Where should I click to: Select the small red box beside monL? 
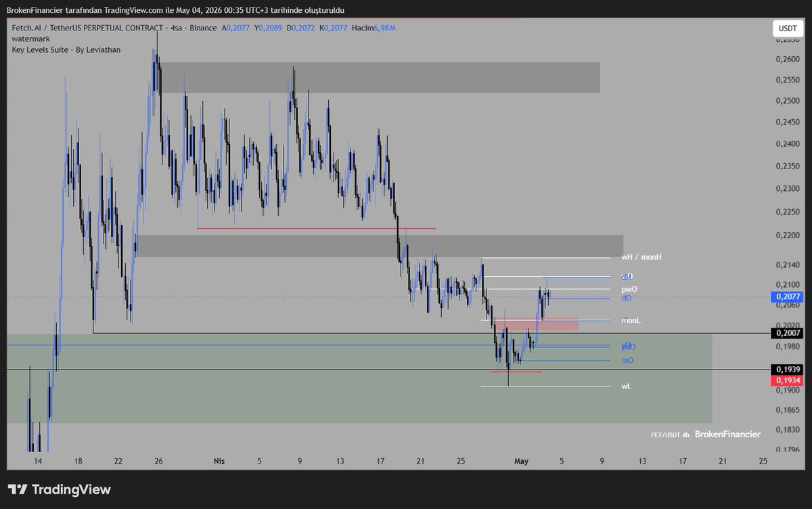pyautogui.click(x=536, y=324)
